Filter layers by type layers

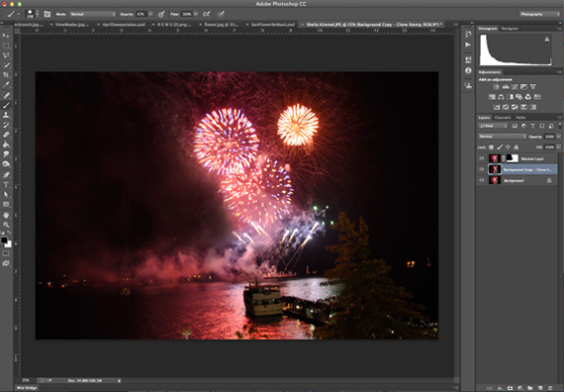(x=532, y=126)
